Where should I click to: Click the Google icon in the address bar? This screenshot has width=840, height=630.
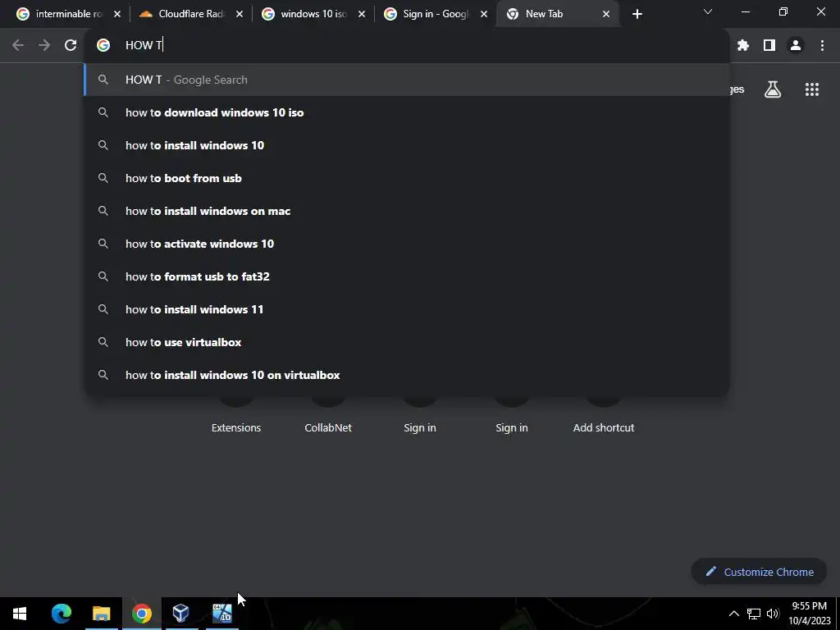[x=103, y=46]
